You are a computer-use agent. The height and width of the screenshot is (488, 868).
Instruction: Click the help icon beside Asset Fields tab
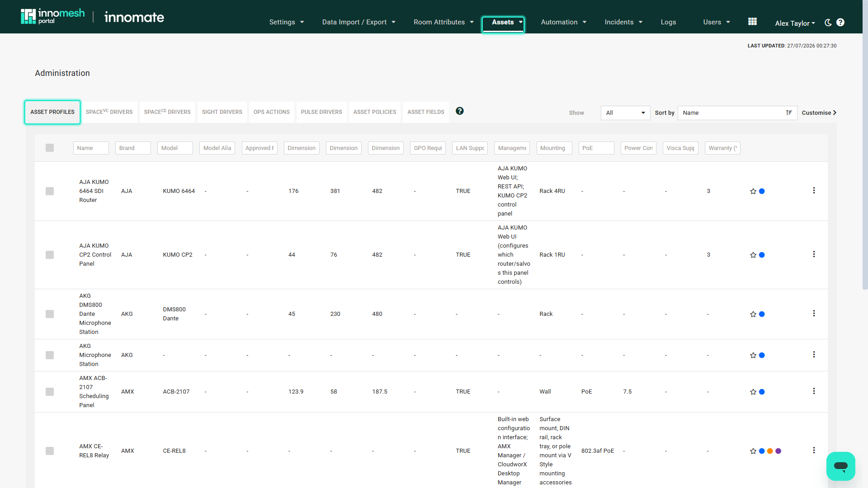pyautogui.click(x=459, y=111)
